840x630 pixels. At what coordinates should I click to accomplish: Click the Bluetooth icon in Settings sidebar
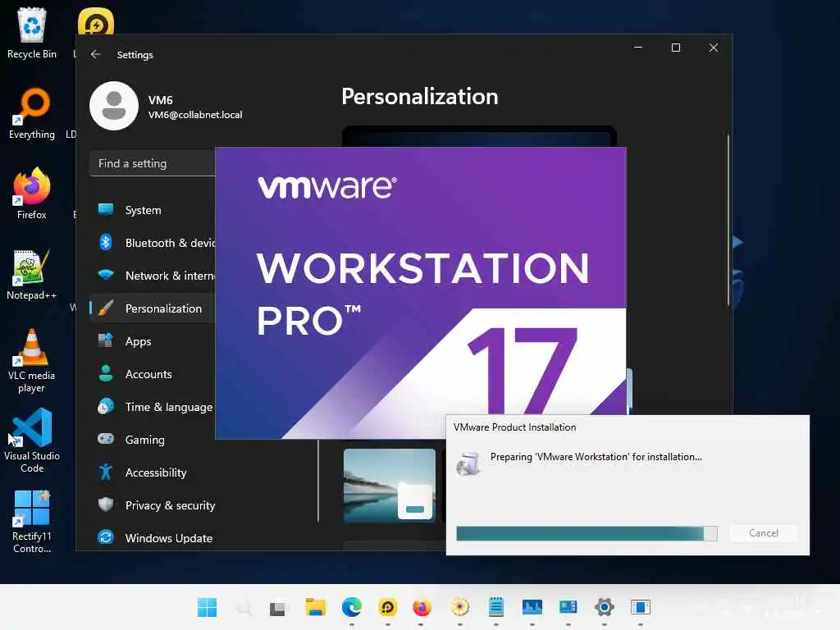click(x=106, y=242)
